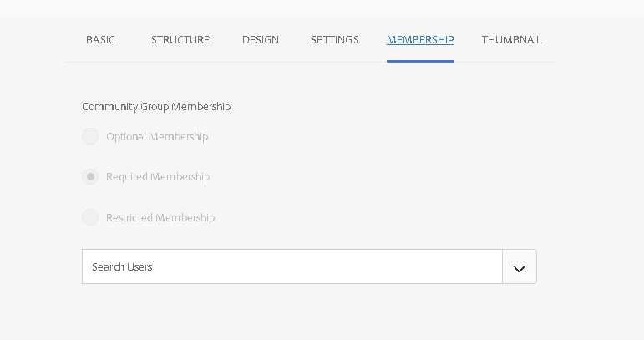This screenshot has height=340, width=644.
Task: Focus the Search Users input field
Action: coord(292,266)
